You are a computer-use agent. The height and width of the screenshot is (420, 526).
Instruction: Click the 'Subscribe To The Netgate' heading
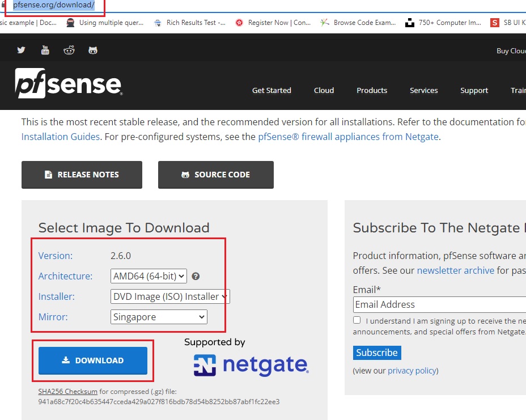[439, 228]
